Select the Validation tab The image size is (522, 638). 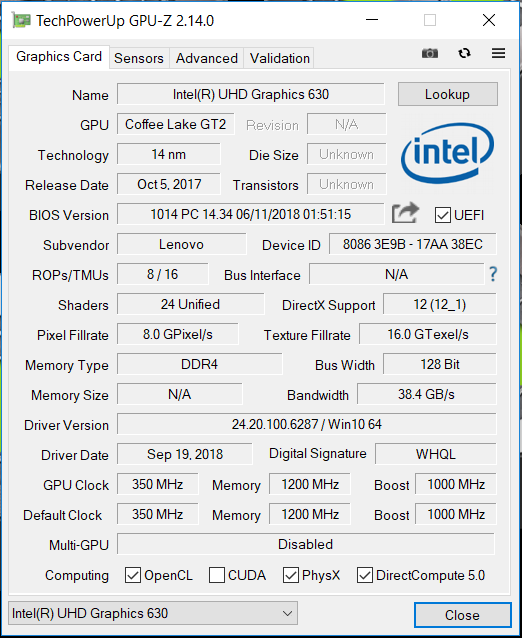tap(280, 58)
